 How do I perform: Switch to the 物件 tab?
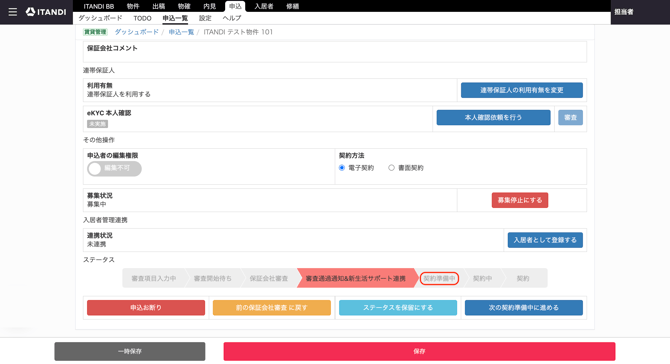(133, 6)
